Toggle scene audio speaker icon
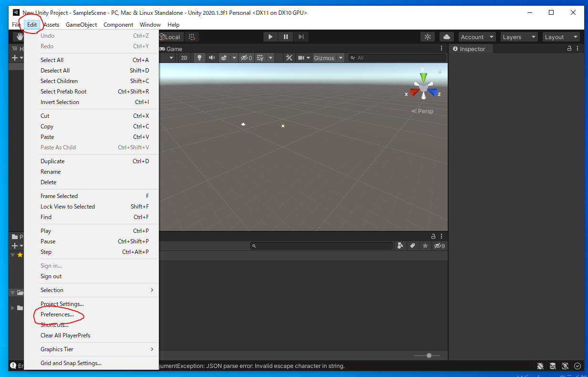This screenshot has height=377, width=588. 212,58
